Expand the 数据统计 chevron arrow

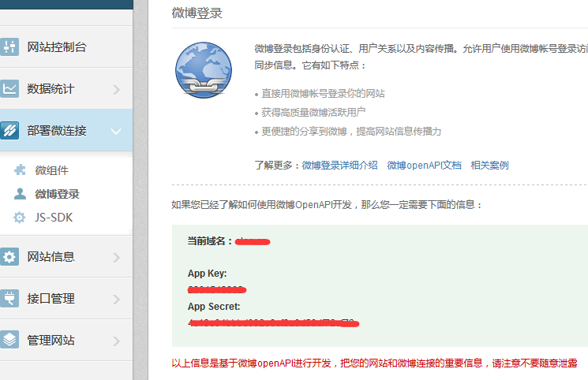(116, 89)
